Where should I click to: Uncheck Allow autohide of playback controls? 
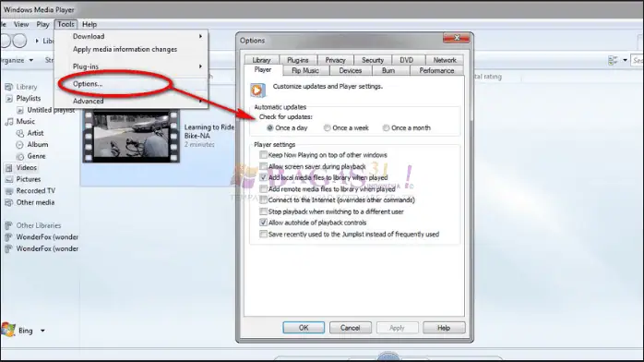click(263, 223)
